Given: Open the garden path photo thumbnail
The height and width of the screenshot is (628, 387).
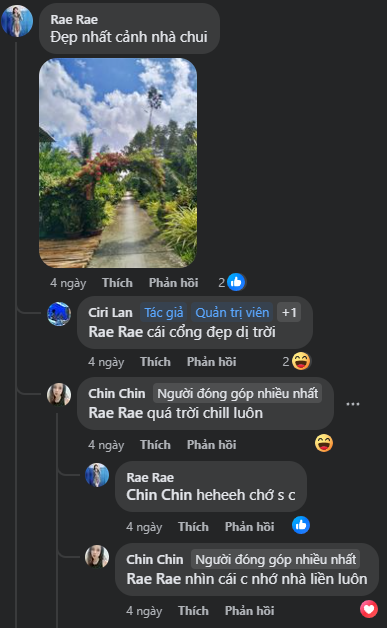Looking at the screenshot, I should [x=118, y=163].
